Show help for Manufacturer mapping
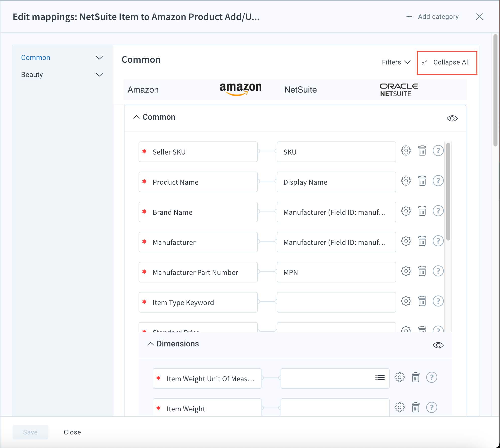This screenshot has width=500, height=448. pos(438,241)
